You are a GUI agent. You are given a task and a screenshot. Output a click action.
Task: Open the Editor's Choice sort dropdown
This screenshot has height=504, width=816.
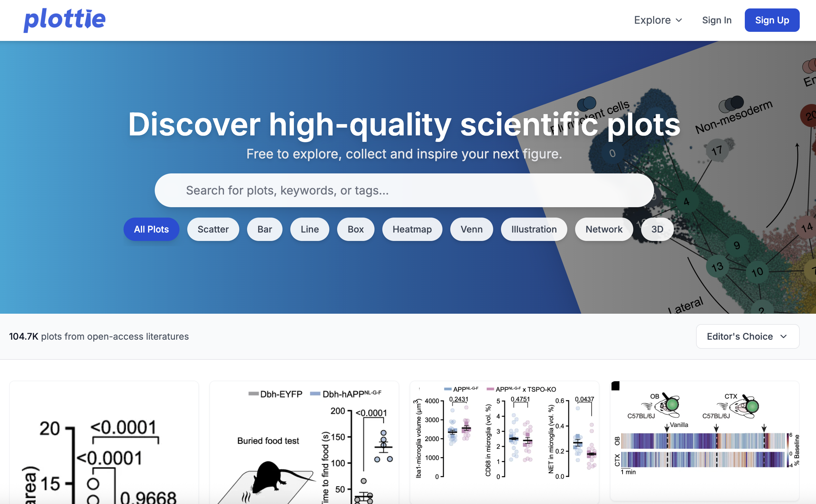[x=747, y=336]
